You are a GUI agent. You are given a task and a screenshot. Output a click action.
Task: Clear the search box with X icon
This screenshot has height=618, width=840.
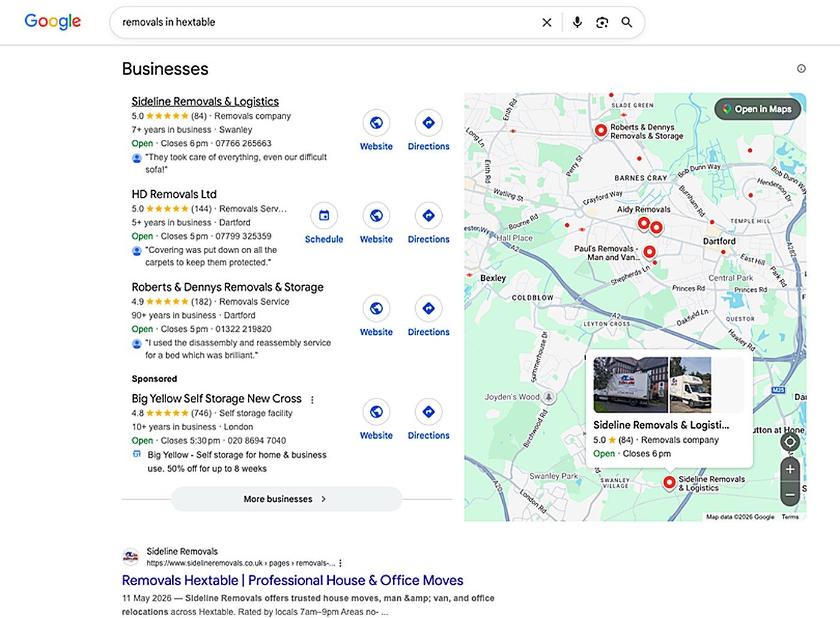[x=547, y=22]
